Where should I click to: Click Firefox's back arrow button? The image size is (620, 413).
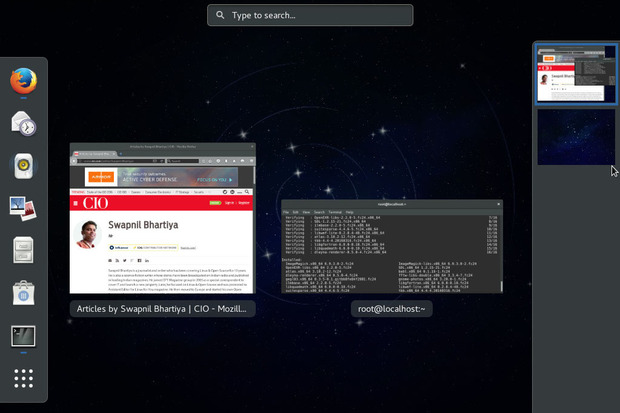click(74, 161)
